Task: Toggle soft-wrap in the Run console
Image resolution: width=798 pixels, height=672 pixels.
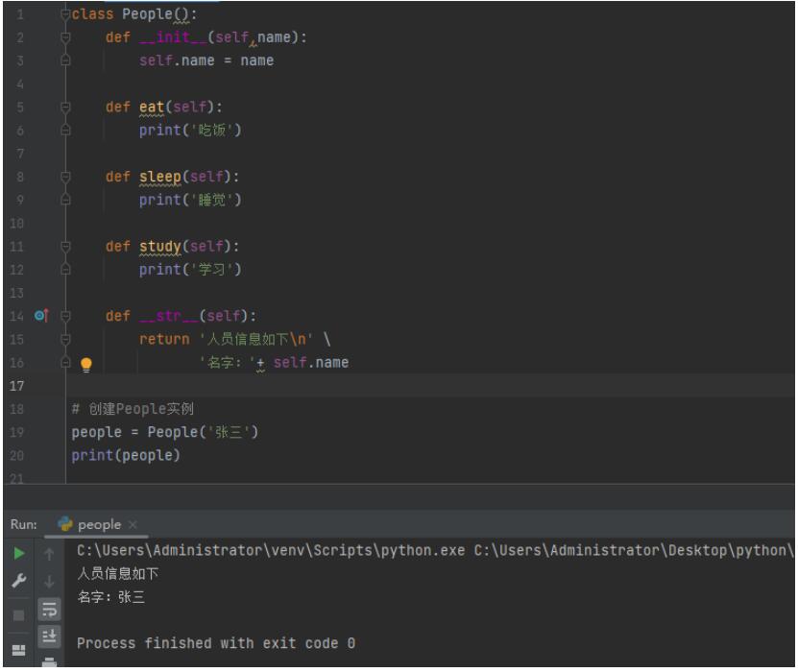Action: [x=49, y=610]
